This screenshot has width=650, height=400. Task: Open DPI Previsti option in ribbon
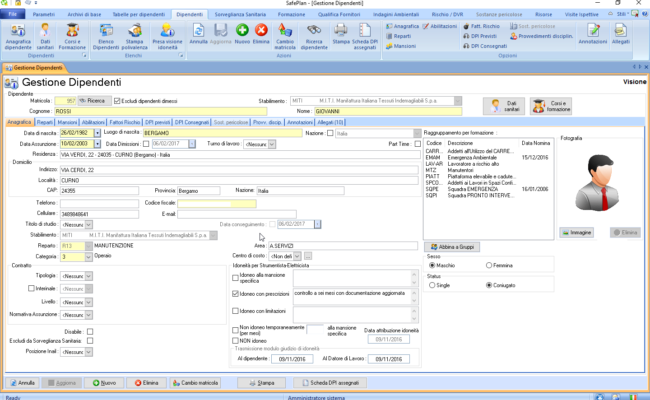pos(480,36)
